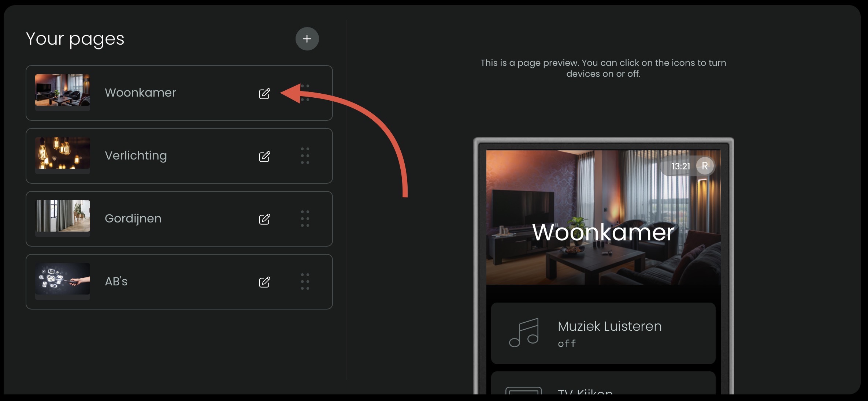Click the add new page plus button
Image resolution: width=868 pixels, height=401 pixels.
point(307,39)
